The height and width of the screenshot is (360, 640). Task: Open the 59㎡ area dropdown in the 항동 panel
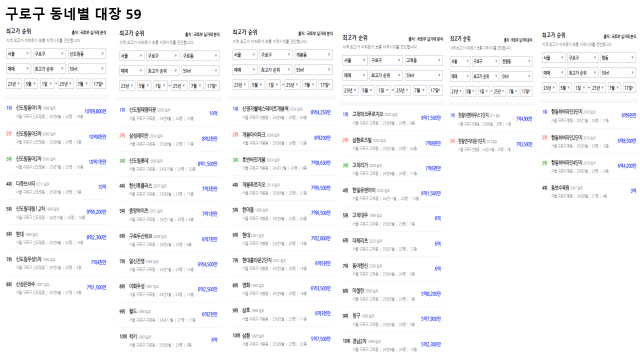(618, 73)
